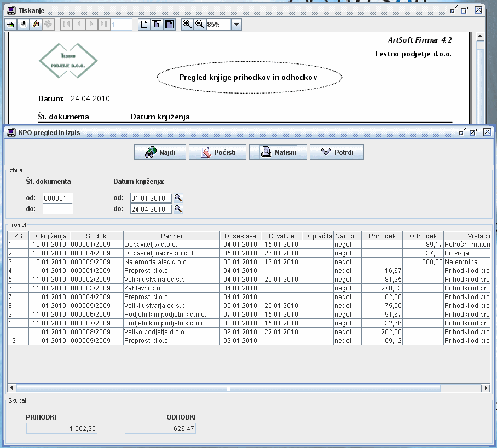Screen dimensions: 497x448
Task: Open date lookup for 01.01.2010 field
Action: tap(178, 198)
